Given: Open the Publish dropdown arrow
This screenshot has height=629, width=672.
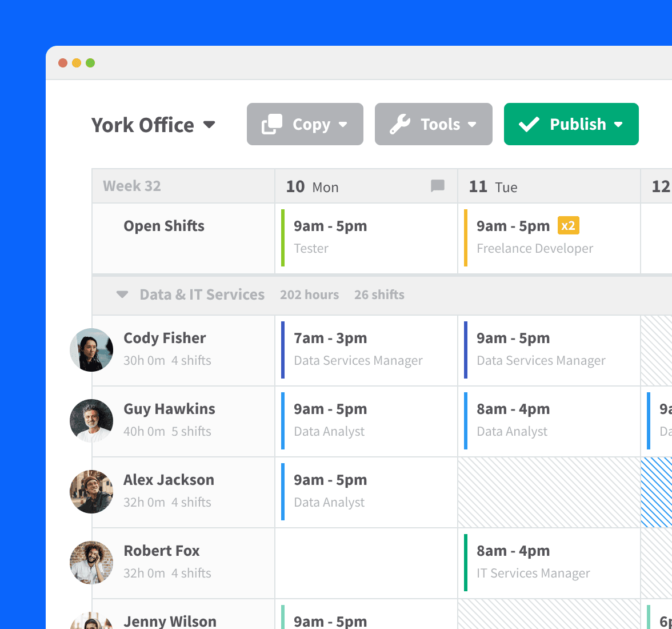Looking at the screenshot, I should pyautogui.click(x=618, y=125).
